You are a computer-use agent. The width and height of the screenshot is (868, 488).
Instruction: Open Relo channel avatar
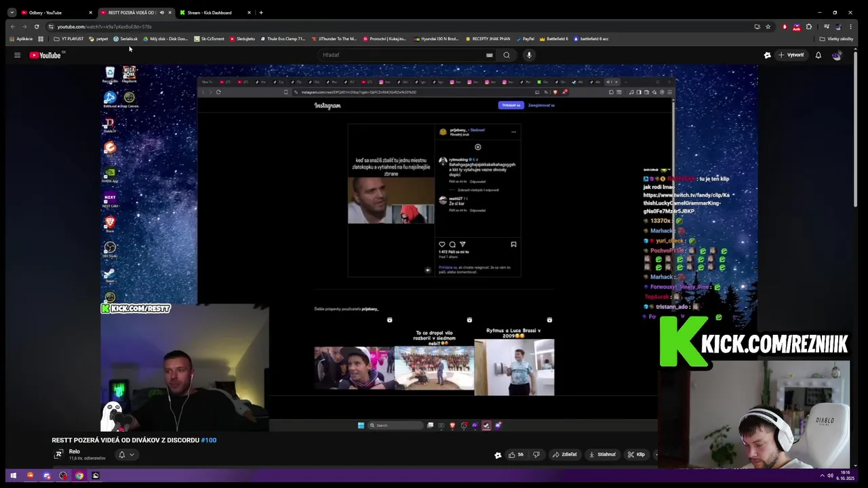[58, 454]
